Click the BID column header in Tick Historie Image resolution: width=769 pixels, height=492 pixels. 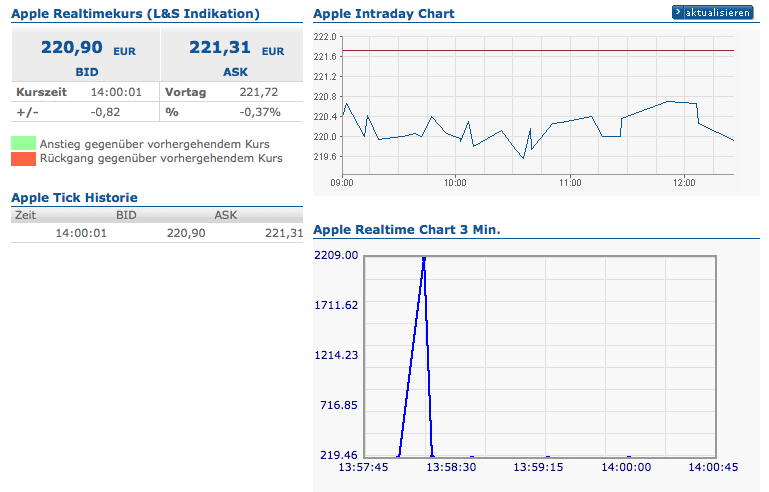click(126, 215)
